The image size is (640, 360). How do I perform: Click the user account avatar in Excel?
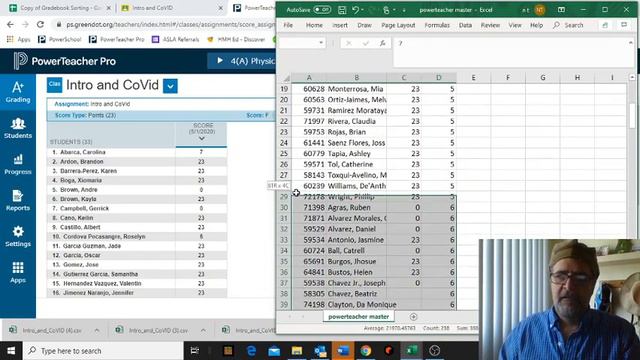[540, 9]
